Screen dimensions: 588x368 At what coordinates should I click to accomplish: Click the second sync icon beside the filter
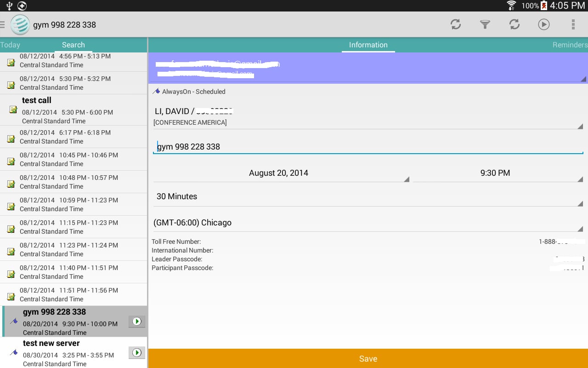(x=514, y=24)
